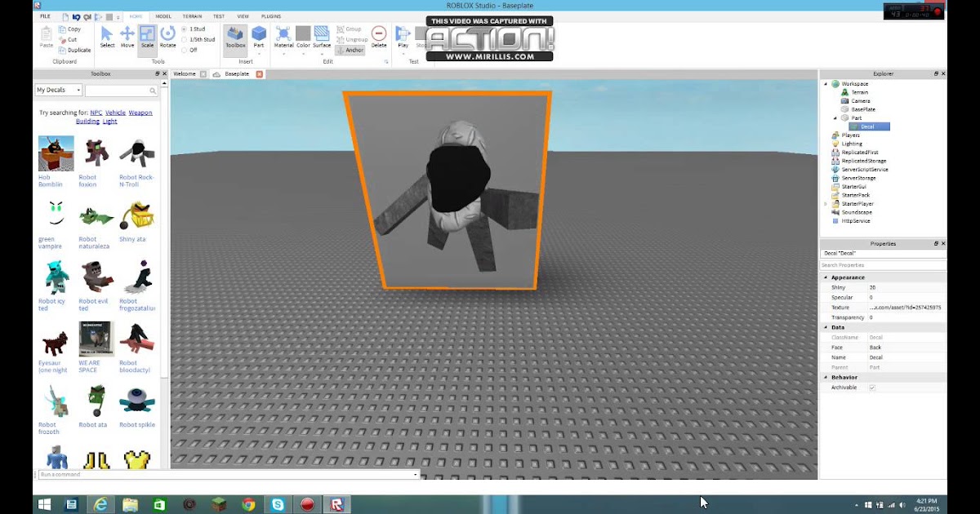Open Google Chrome from the taskbar
The height and width of the screenshot is (514, 980).
pos(248,504)
